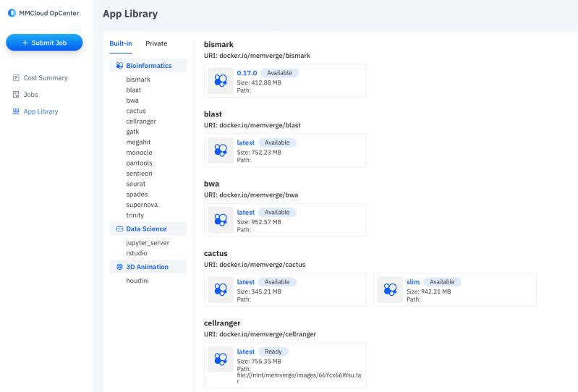This screenshot has width=578, height=392.
Task: Select spades in the app list
Action: [137, 194]
